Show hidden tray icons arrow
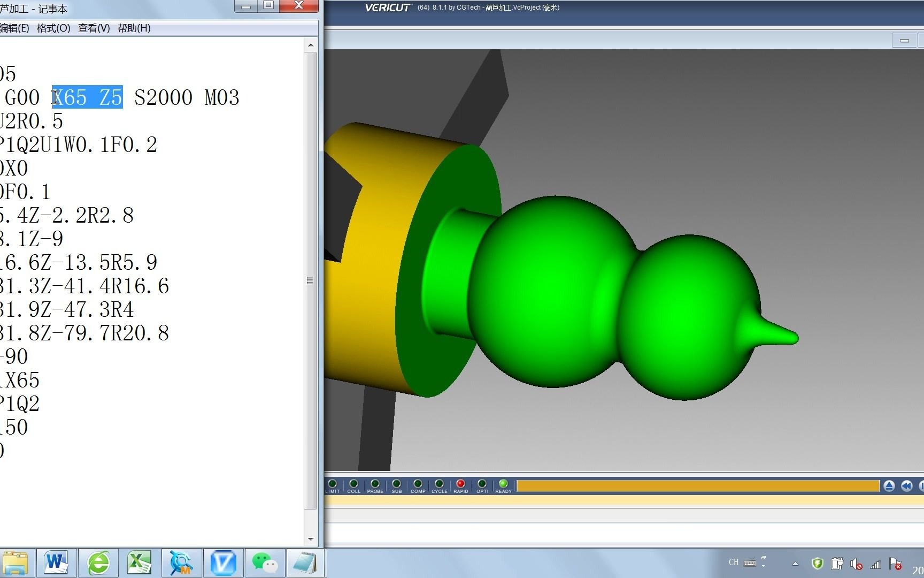Image resolution: width=924 pixels, height=578 pixels. pos(795,564)
